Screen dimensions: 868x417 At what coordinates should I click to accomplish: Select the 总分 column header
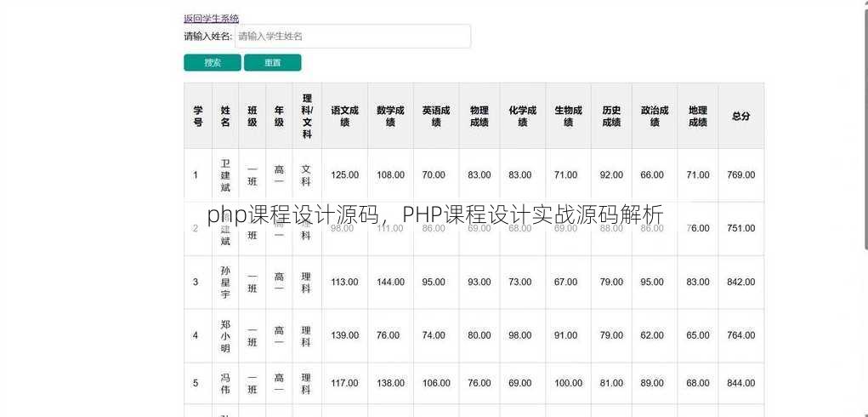coord(740,117)
